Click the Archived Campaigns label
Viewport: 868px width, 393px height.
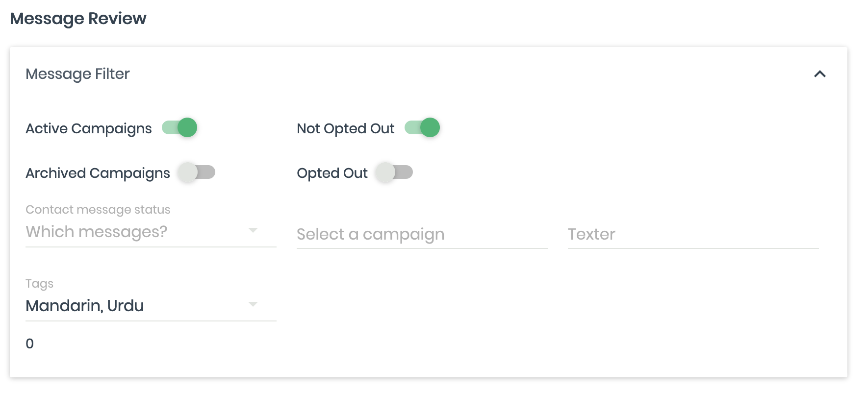pyautogui.click(x=98, y=173)
